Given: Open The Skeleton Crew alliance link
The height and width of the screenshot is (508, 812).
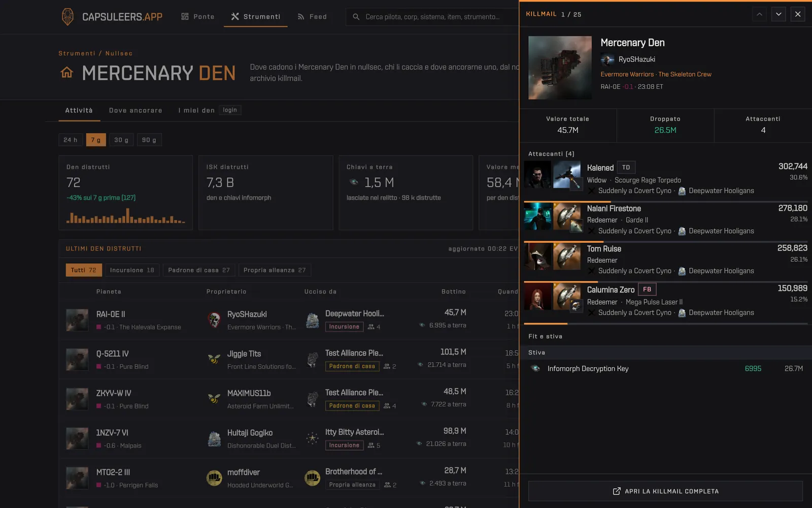Looking at the screenshot, I should [685, 74].
